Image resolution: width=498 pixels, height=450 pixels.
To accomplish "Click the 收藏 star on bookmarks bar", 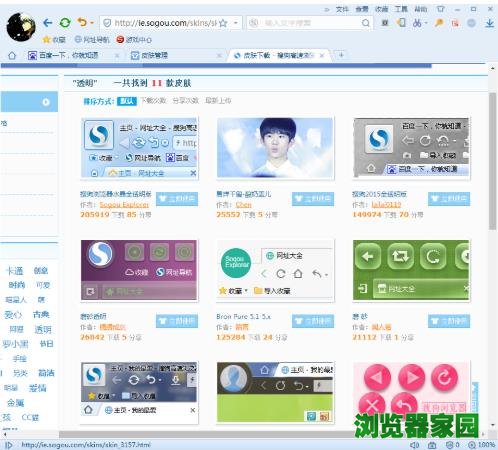I will tap(54, 40).
